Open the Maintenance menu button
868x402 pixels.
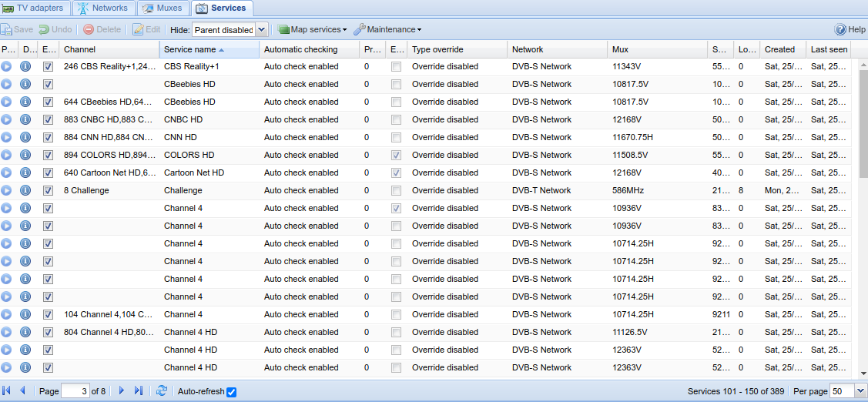tap(387, 29)
